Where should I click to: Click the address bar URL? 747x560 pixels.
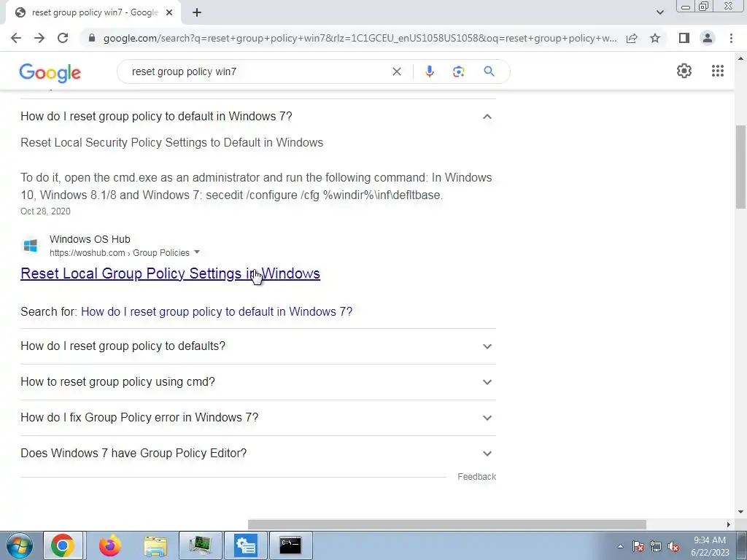[360, 38]
